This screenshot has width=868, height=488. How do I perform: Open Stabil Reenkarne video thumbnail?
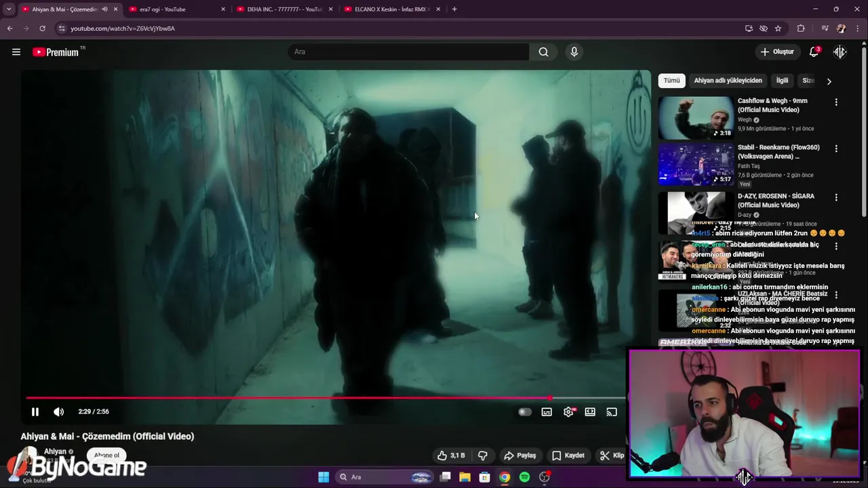coord(696,164)
